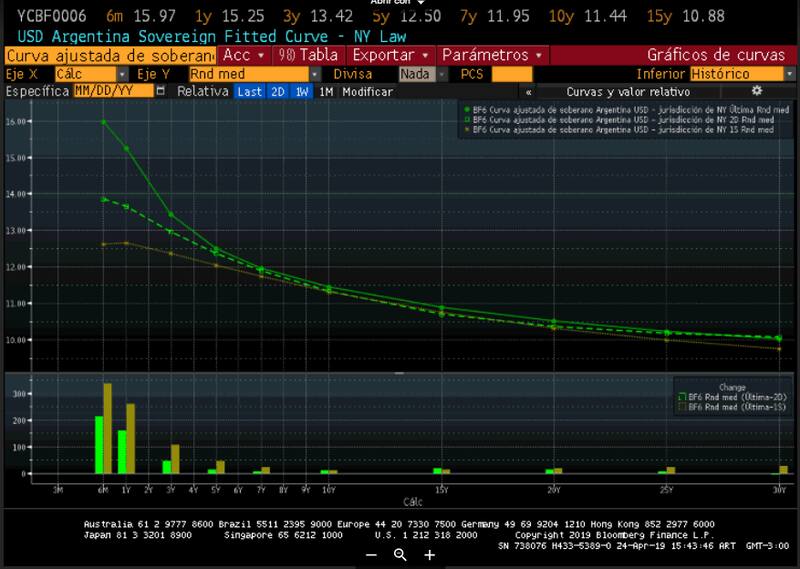Screen dimensions: 800x569
Task: Click the 2D dashed curve legend marker
Action: tap(467, 117)
